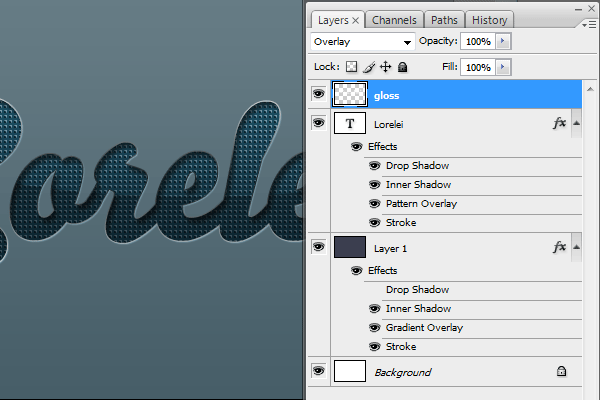Select Layer 1's Stroke label
This screenshot has height=400, width=600.
click(x=401, y=346)
